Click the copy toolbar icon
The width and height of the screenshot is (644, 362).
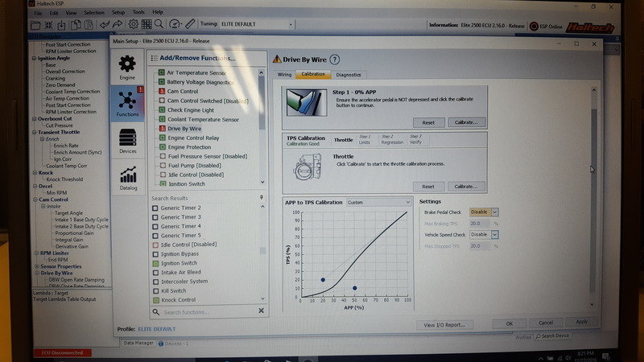point(76,25)
